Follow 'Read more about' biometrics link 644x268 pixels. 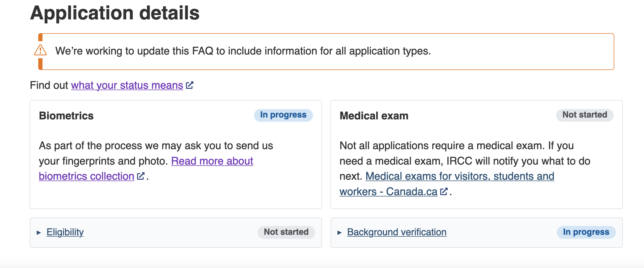[x=212, y=161]
